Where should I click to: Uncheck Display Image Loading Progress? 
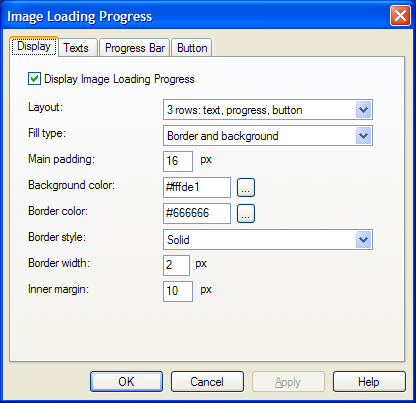pos(34,79)
